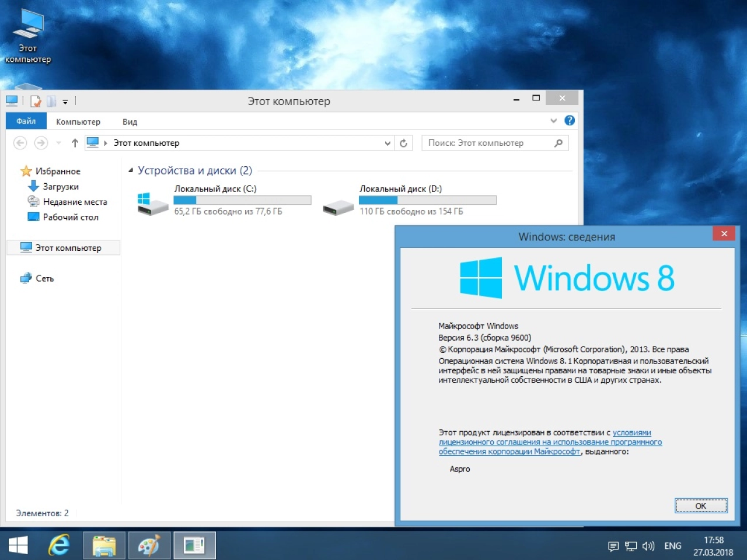Click the 'Aspro' licensee name
Screen dimensions: 747x560
point(460,469)
